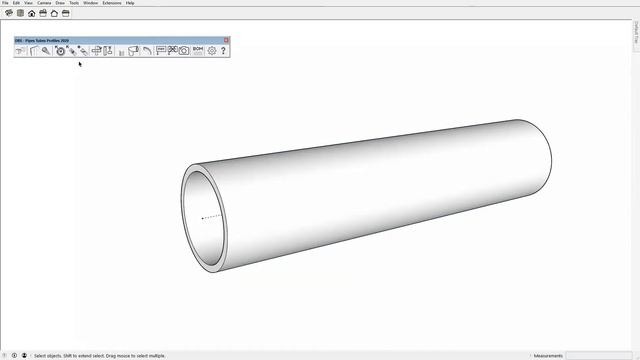Viewport: 640px width, 360px height.
Task: Open DBS toolbar settings gear
Action: [x=212, y=51]
